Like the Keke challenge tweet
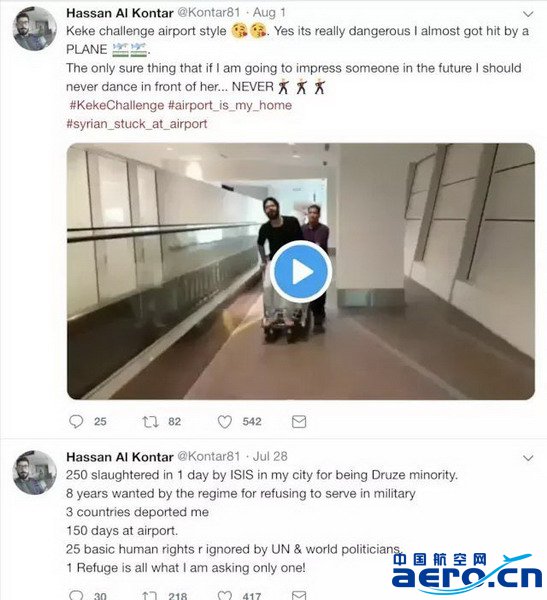 pos(225,422)
